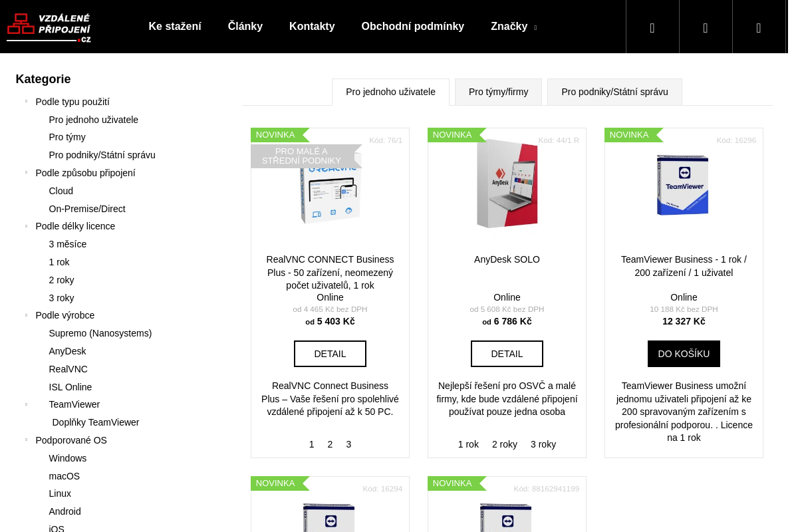This screenshot has height=532, width=798.
Task: Choose TeamViewer in the manufacturer list
Action: 74,404
